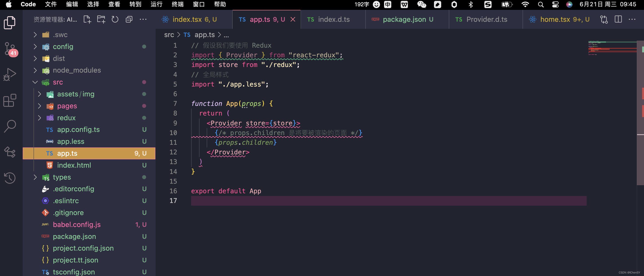Click the New File icon in explorer
This screenshot has width=644, height=276.
[87, 20]
